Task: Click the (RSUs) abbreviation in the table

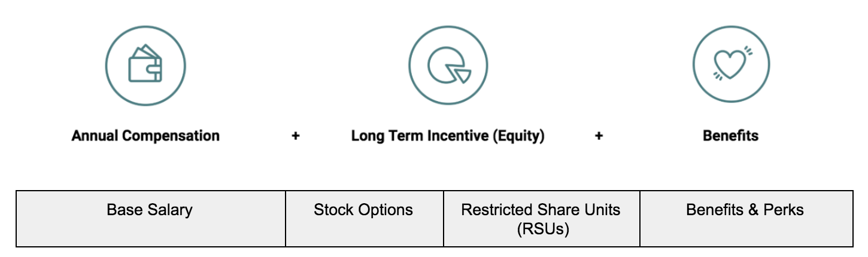Action: 541,229
